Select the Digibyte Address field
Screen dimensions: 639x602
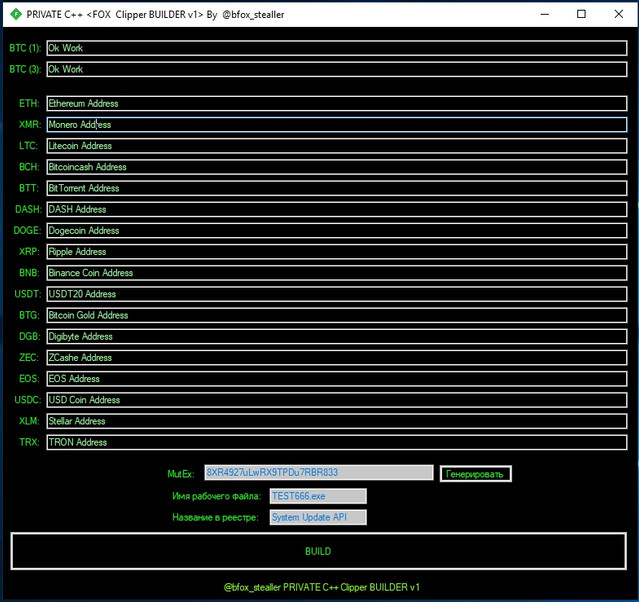[x=337, y=337]
